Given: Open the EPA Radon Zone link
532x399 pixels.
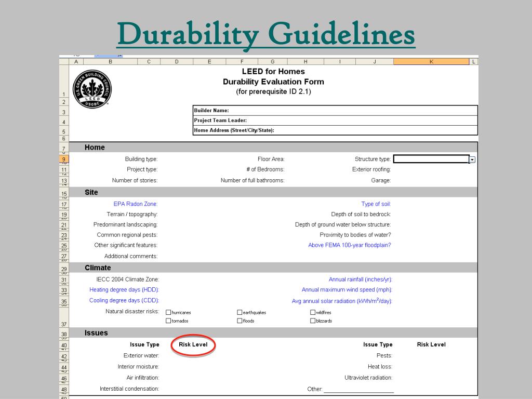Looking at the screenshot, I should pos(136,204).
